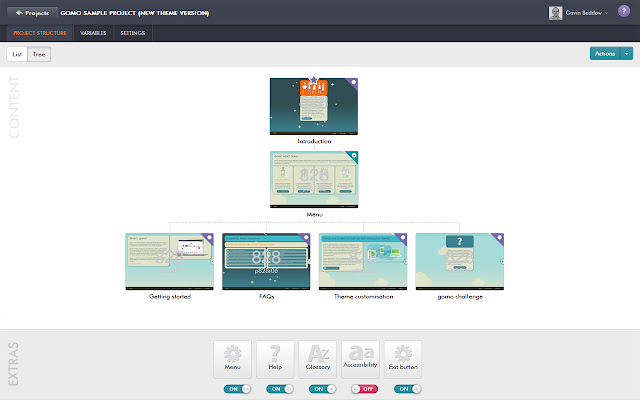Switch to the Project Structure tab

[x=40, y=33]
